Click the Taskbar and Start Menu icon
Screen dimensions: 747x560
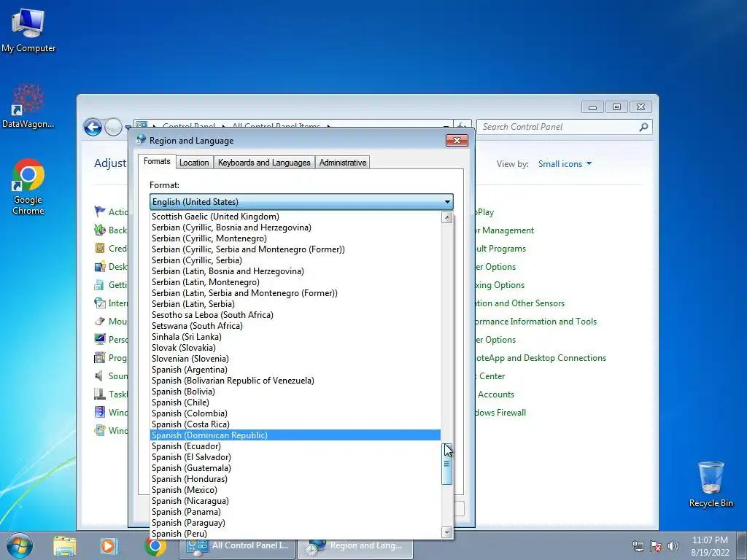click(x=99, y=394)
